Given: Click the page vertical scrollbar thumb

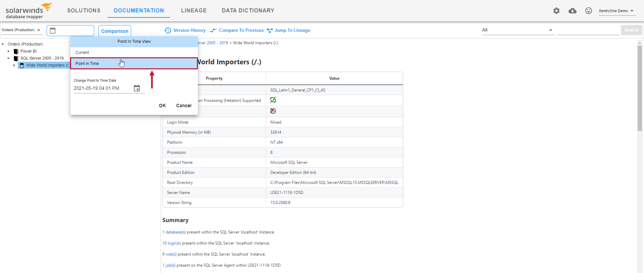Looking at the screenshot, I should 640,88.
